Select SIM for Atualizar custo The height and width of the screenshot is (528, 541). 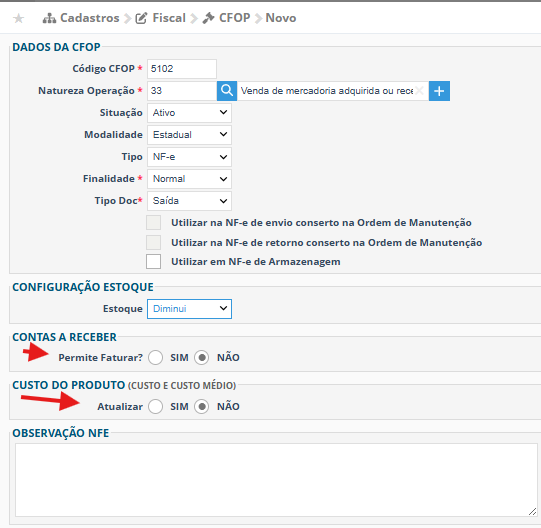point(156,407)
